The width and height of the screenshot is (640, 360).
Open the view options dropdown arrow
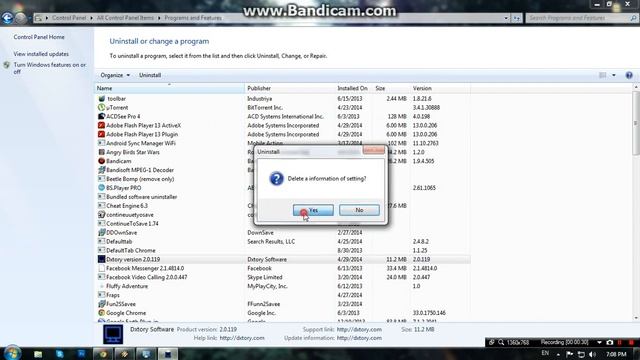(x=614, y=75)
